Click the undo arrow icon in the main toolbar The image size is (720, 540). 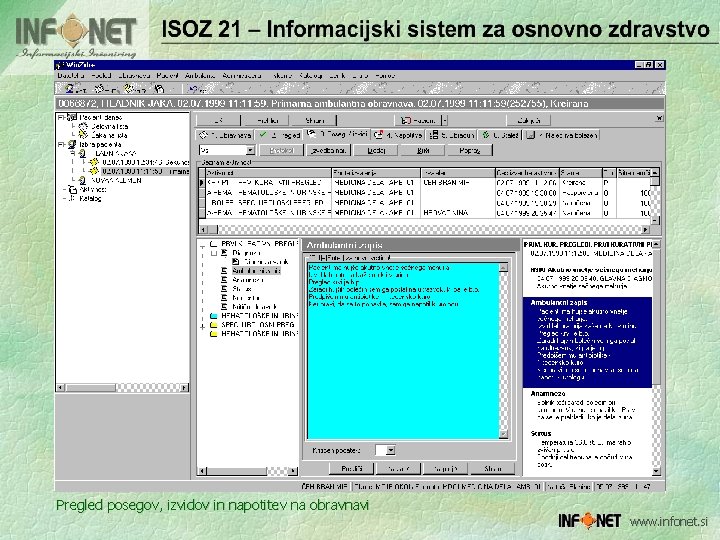coord(194,89)
